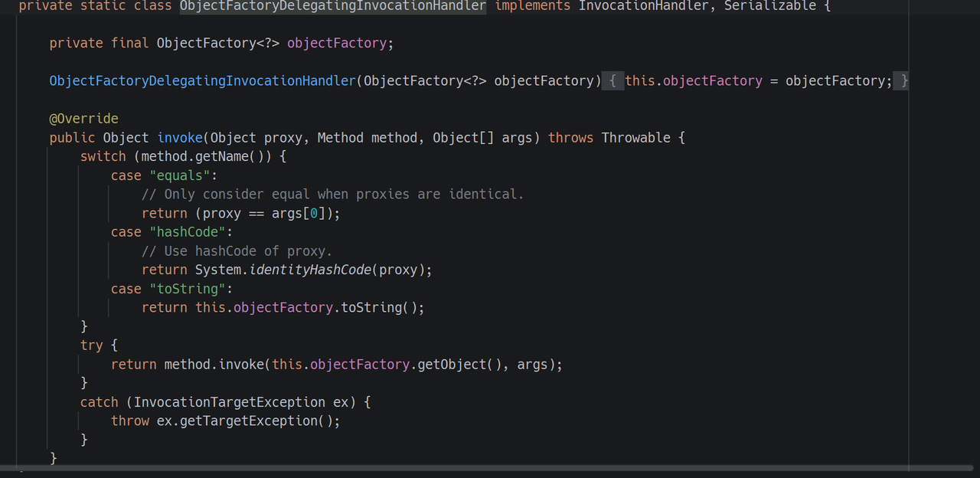The width and height of the screenshot is (980, 478).
Task: Expand the folded constructor body opening brace
Action: tap(612, 81)
